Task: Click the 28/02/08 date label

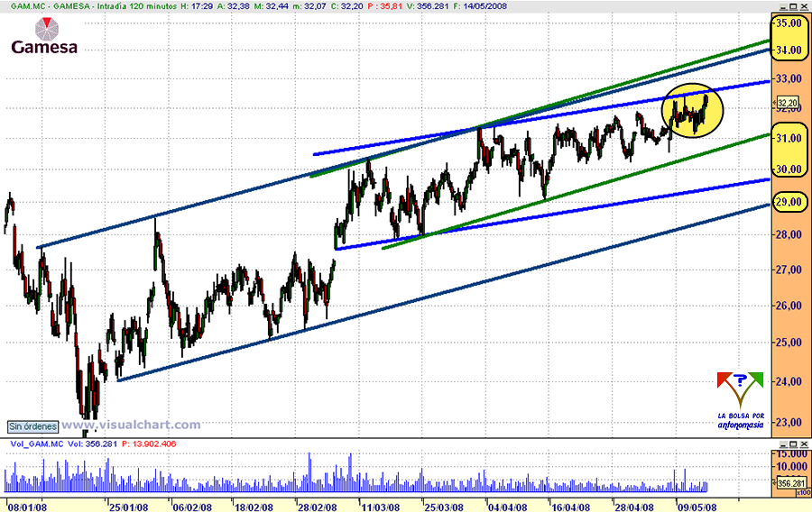Action: [x=318, y=507]
